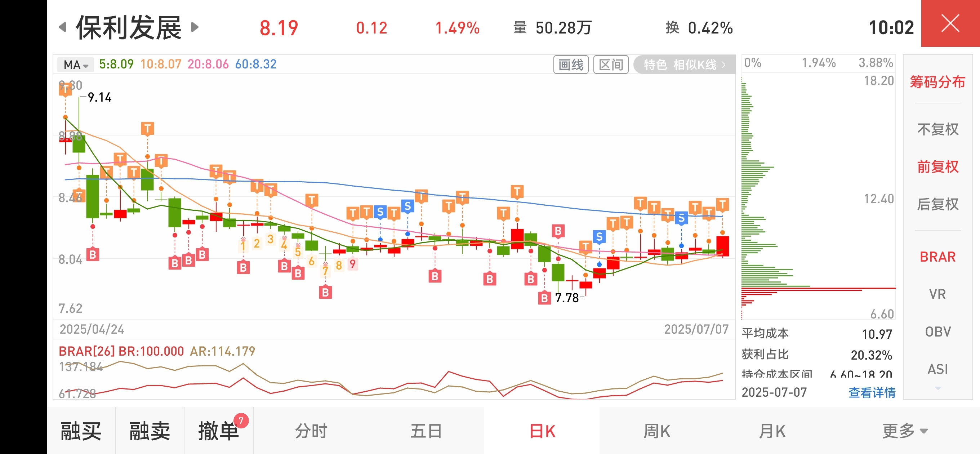This screenshot has height=454, width=980.
Task: Go to the previous stock with left arrow
Action: [x=63, y=27]
